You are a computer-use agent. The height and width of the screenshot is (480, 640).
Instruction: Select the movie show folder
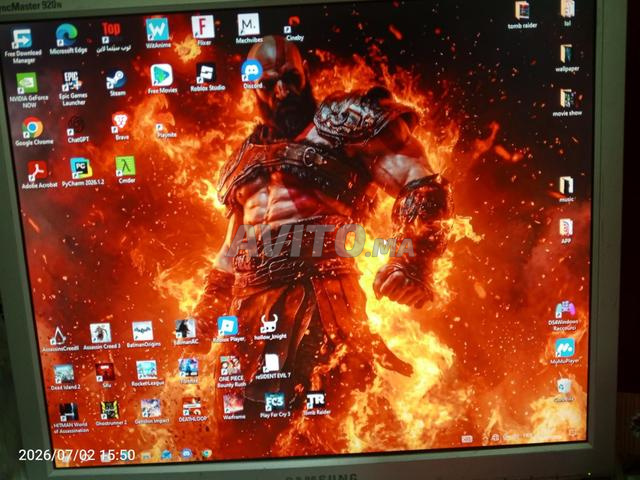pos(567,99)
